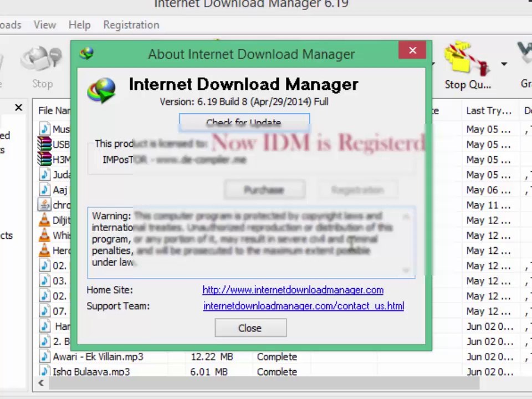532x399 pixels.
Task: Click the May 06 last try date cell
Action: (488, 190)
